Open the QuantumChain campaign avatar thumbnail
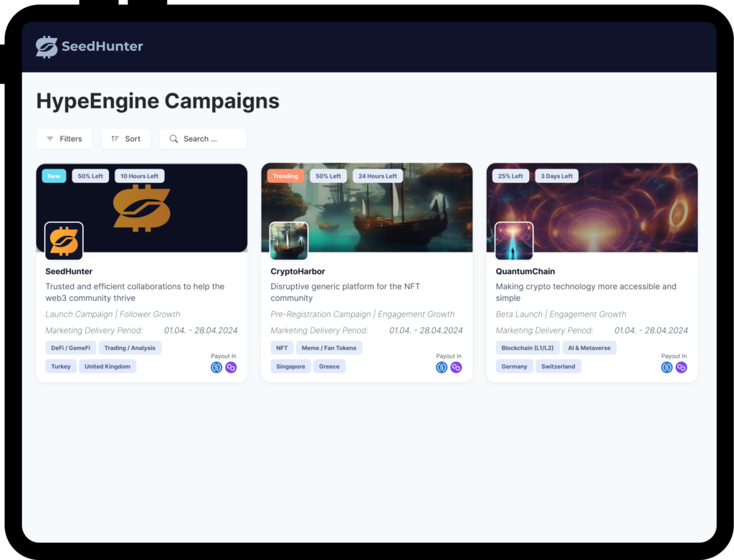 click(515, 241)
